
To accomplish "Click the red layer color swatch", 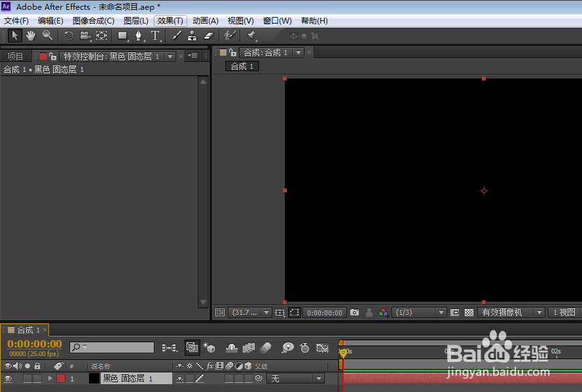I will (x=60, y=378).
